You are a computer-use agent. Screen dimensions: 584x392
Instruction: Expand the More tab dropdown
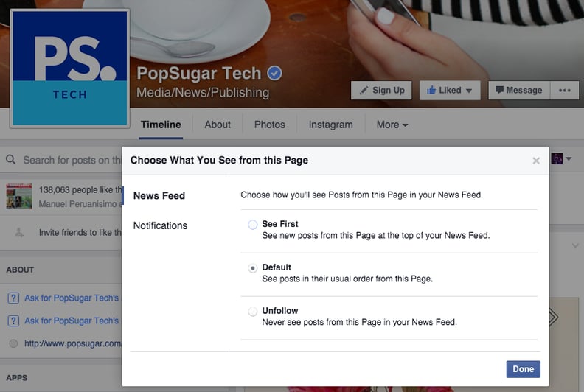click(392, 125)
